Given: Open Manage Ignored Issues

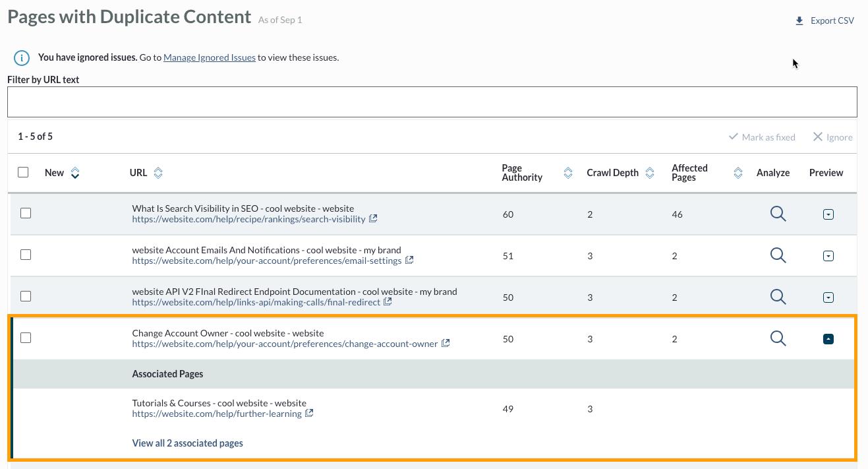Looking at the screenshot, I should click(x=209, y=57).
